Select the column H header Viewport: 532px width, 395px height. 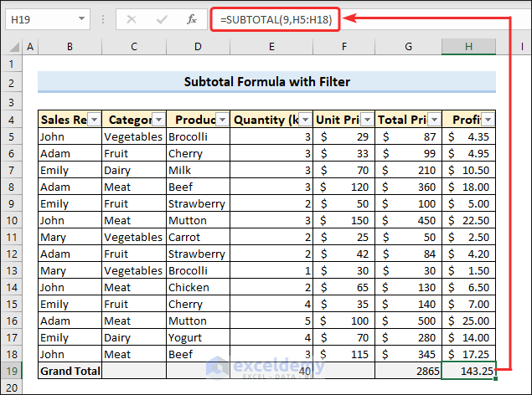(468, 47)
